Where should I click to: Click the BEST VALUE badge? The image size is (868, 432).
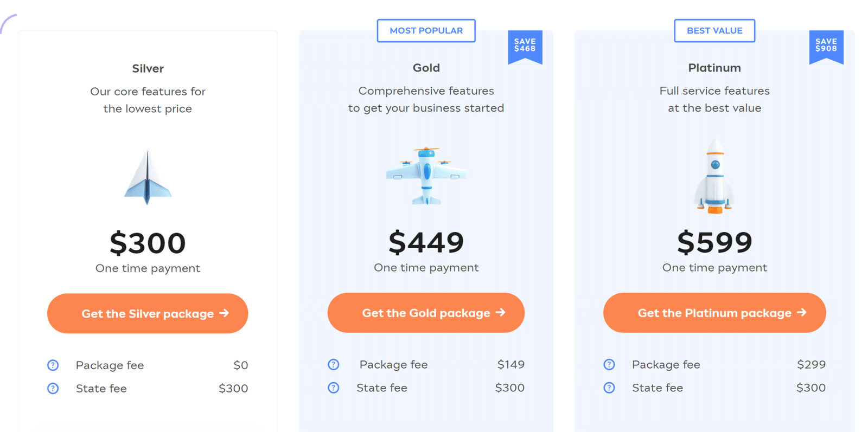[x=714, y=31]
